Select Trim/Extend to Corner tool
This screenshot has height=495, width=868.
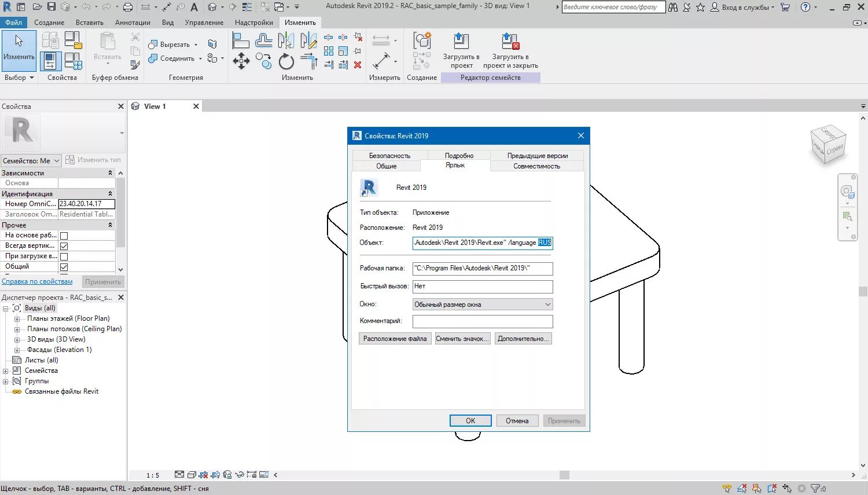pyautogui.click(x=308, y=61)
